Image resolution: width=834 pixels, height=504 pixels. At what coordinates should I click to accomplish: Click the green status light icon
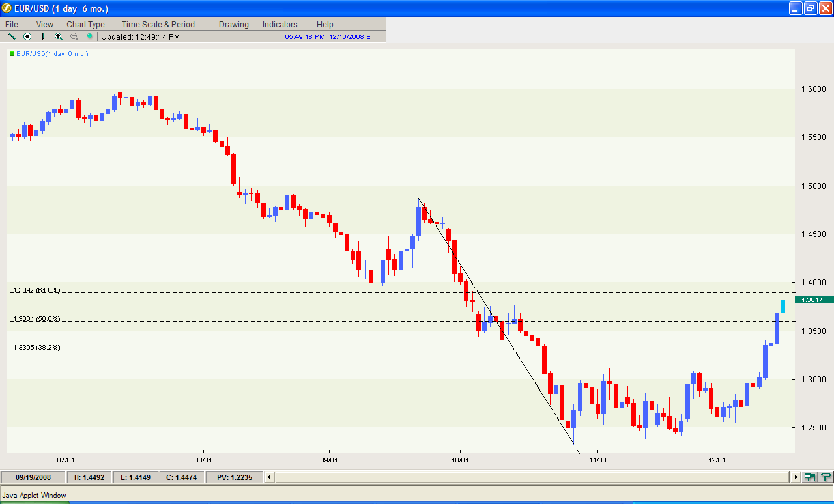point(90,36)
